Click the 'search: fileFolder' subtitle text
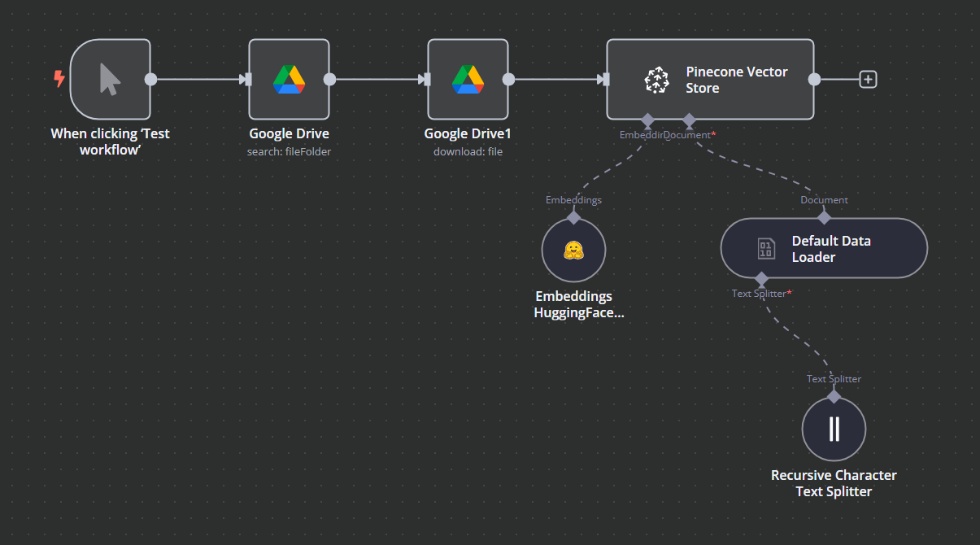 coord(289,151)
